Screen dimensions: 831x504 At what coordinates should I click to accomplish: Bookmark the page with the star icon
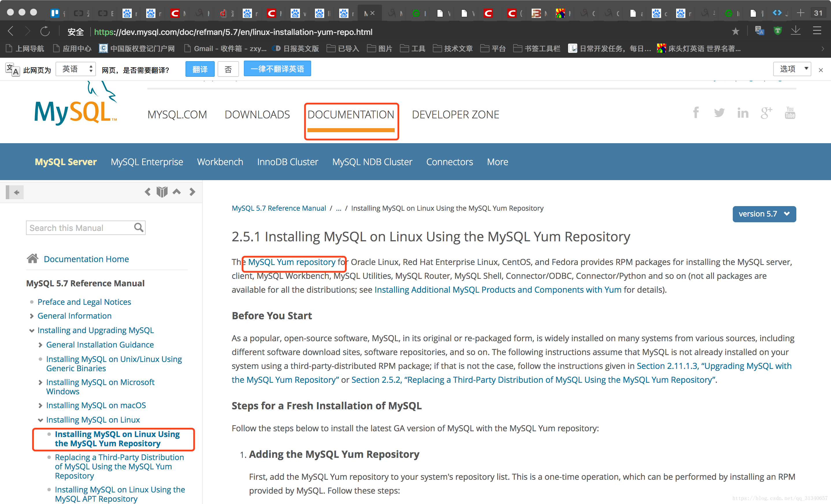(x=736, y=31)
